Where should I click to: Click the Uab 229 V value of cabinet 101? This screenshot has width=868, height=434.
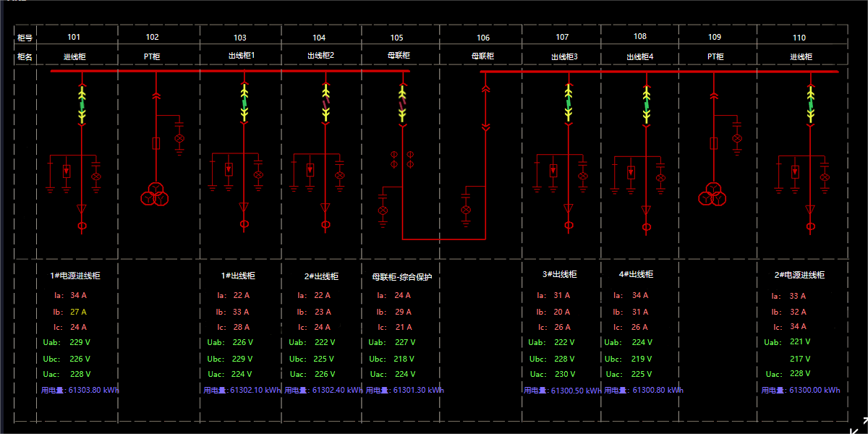click(x=80, y=343)
